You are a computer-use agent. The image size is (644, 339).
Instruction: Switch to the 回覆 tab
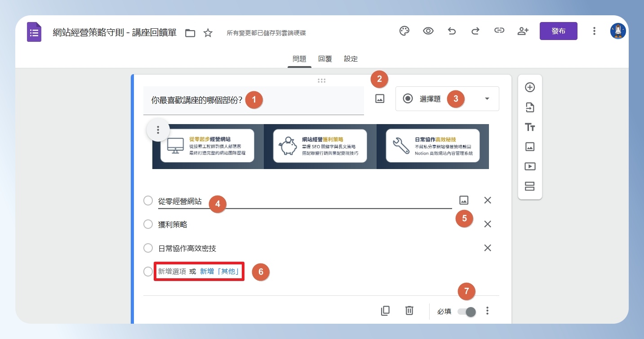[325, 59]
